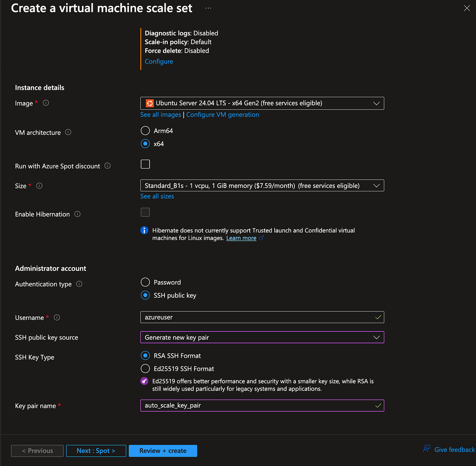This screenshot has width=476, height=466.
Task: Open See all sizes link
Action: click(157, 196)
